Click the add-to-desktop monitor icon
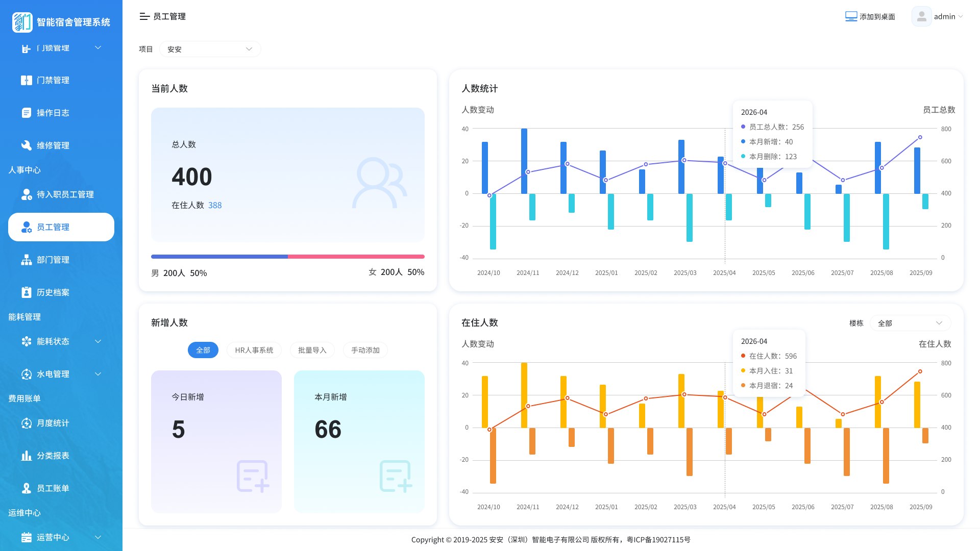The height and width of the screenshot is (551, 980). 851,16
